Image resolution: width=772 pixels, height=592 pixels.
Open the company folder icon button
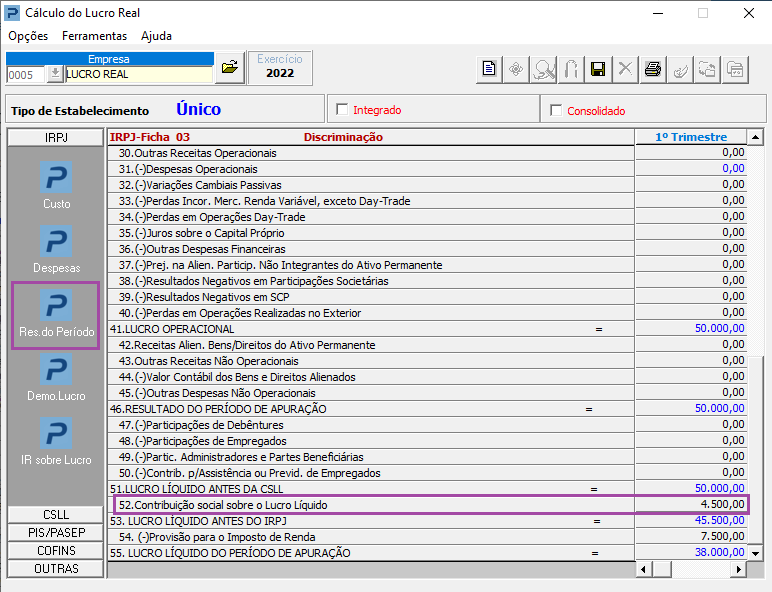coord(230,67)
